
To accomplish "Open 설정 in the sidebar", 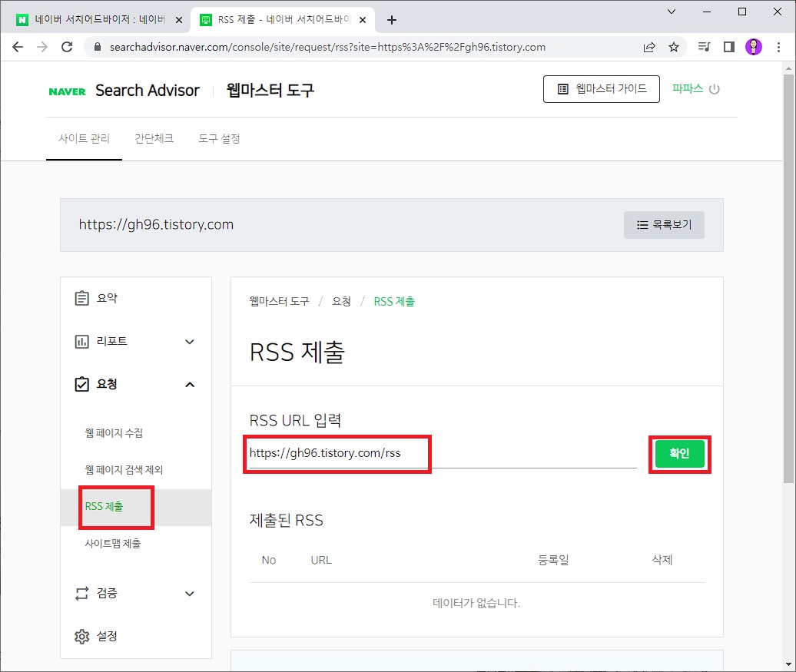I will pos(107,636).
